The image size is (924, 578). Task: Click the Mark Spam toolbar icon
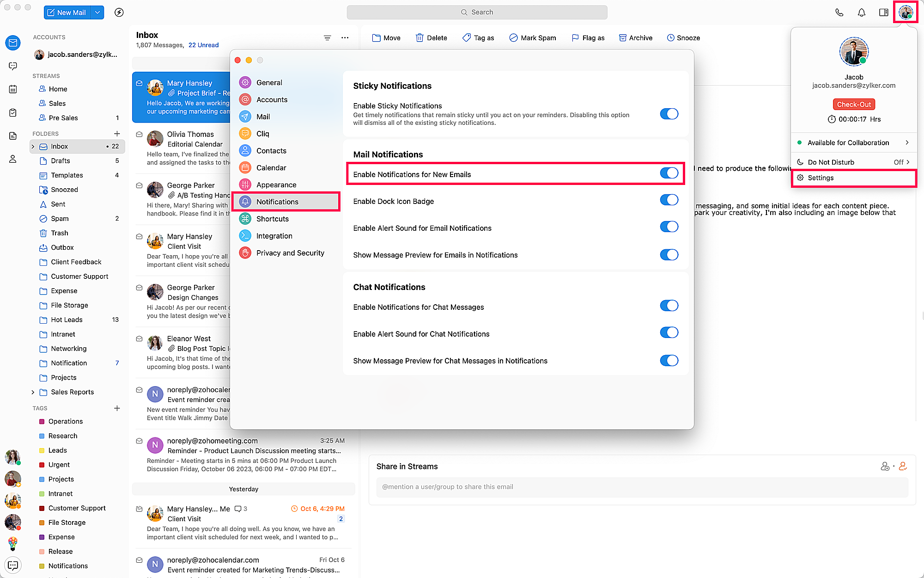coord(513,38)
